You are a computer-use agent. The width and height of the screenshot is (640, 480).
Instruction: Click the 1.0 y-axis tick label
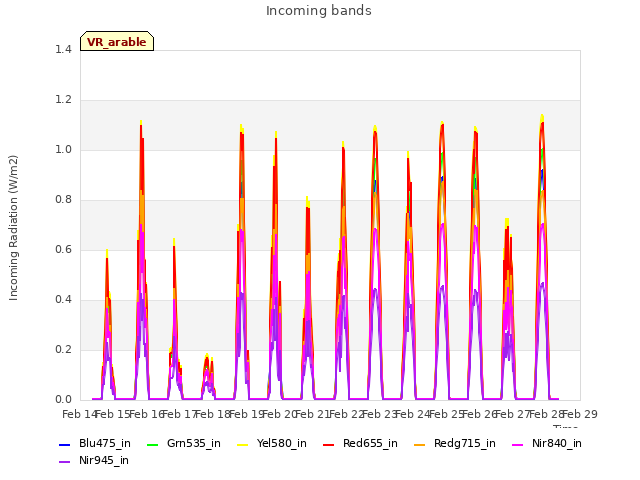tap(63, 149)
